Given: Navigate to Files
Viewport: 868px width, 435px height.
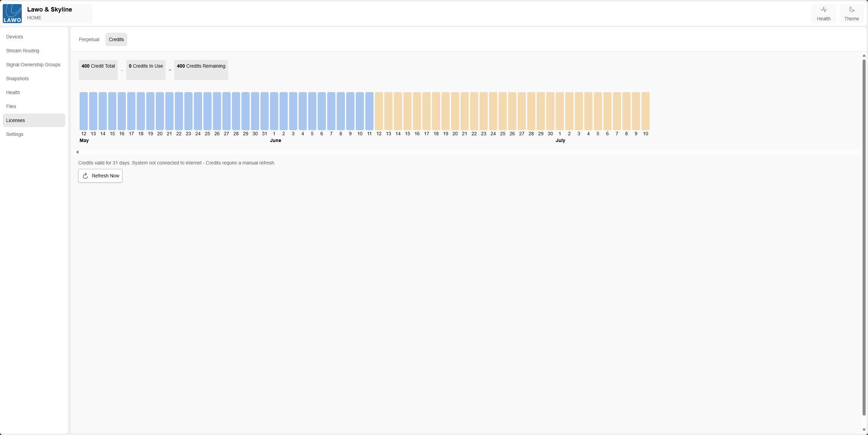Looking at the screenshot, I should tap(34, 106).
